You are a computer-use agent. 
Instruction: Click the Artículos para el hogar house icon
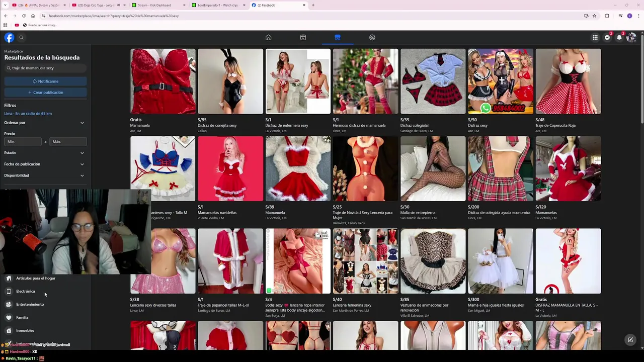[9, 278]
